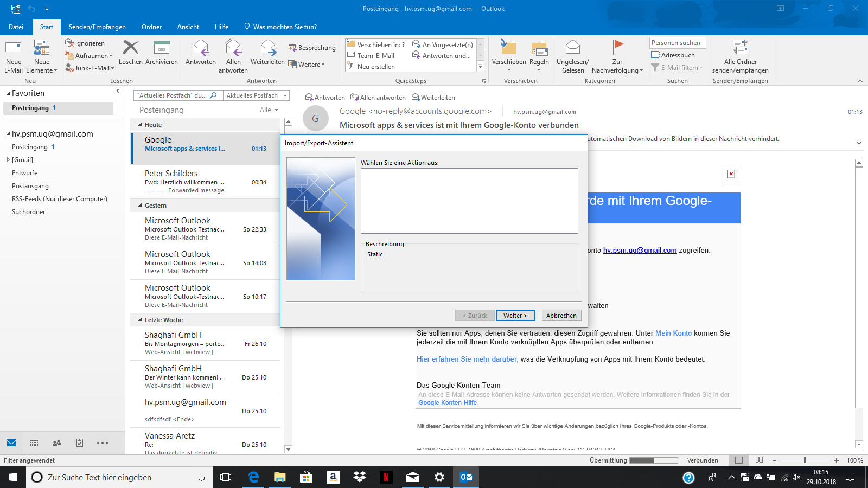The width and height of the screenshot is (868, 488).
Task: Toggle Ungelesen/Gelesen status
Action: tap(573, 56)
